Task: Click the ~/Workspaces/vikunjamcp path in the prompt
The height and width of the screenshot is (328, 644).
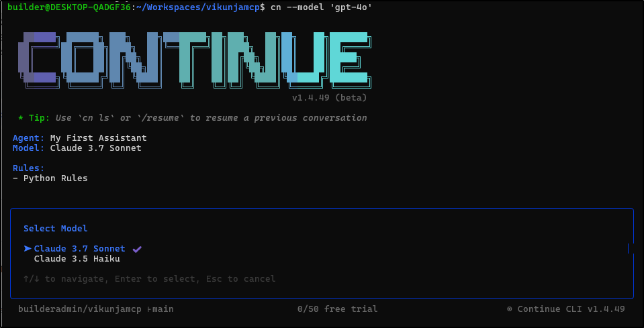Action: pos(197,6)
